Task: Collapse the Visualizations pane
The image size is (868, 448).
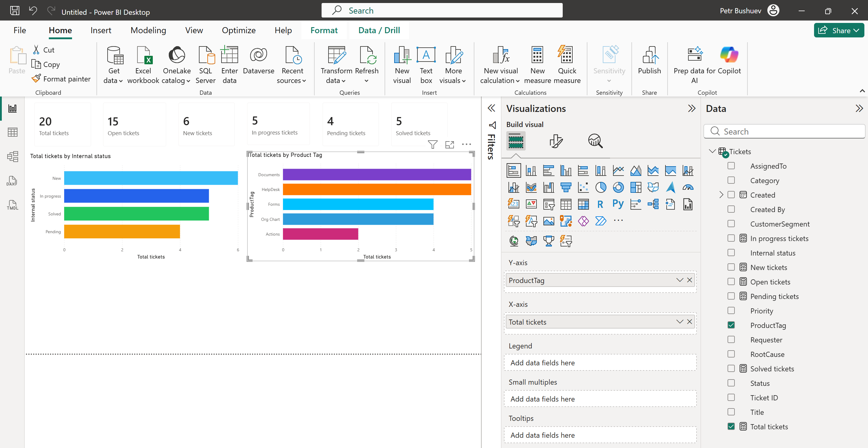Action: coord(691,108)
